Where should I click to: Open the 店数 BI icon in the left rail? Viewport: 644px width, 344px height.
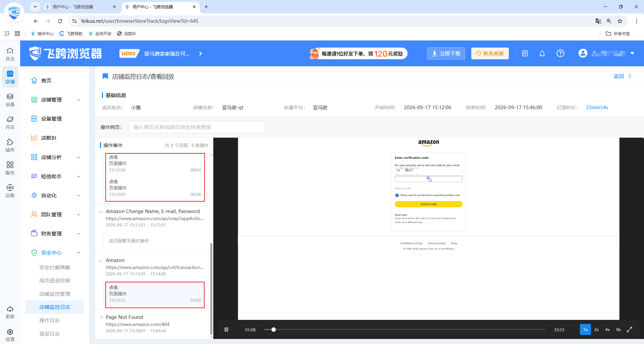pos(10,191)
